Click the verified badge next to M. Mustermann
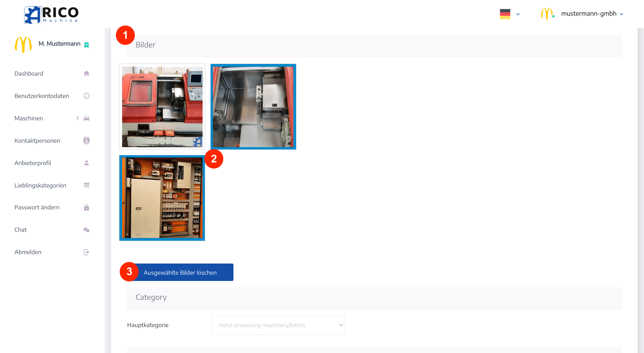The image size is (644, 353). coord(87,45)
